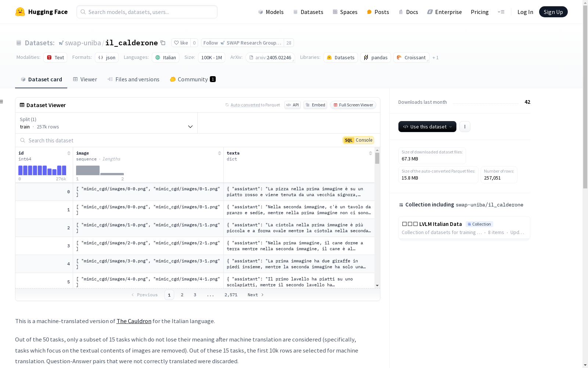Go to Spaces in the top navigation
This screenshot has height=368, width=588.
(x=345, y=12)
